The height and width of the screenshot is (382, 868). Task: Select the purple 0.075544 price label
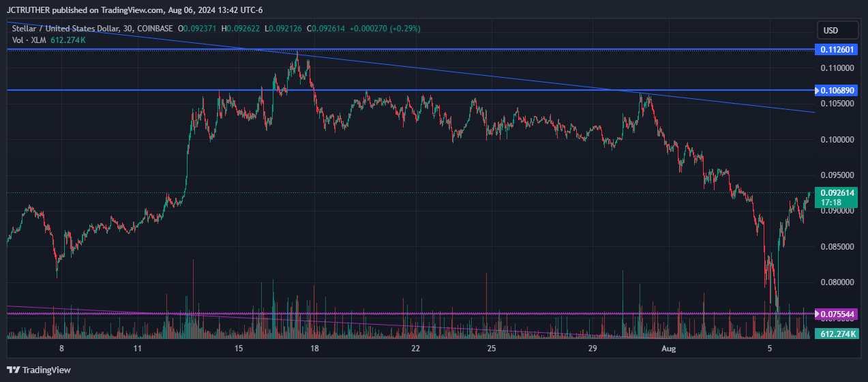837,314
